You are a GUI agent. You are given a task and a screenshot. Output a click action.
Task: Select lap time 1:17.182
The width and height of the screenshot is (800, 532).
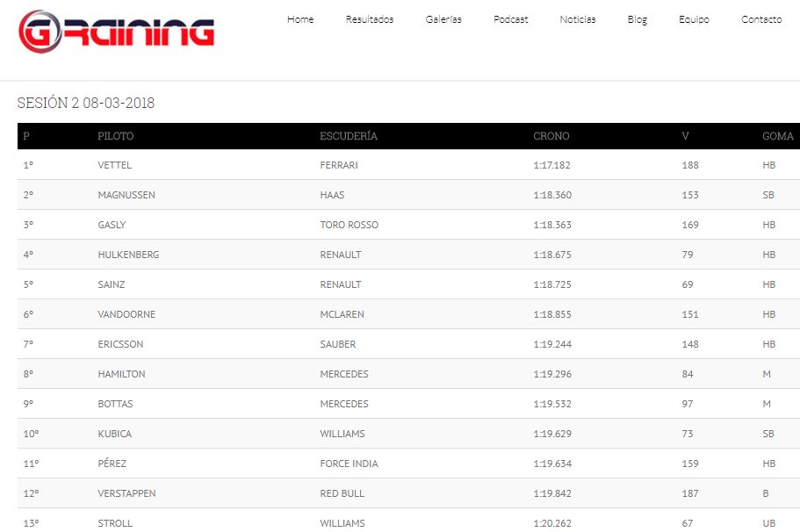pos(552,165)
